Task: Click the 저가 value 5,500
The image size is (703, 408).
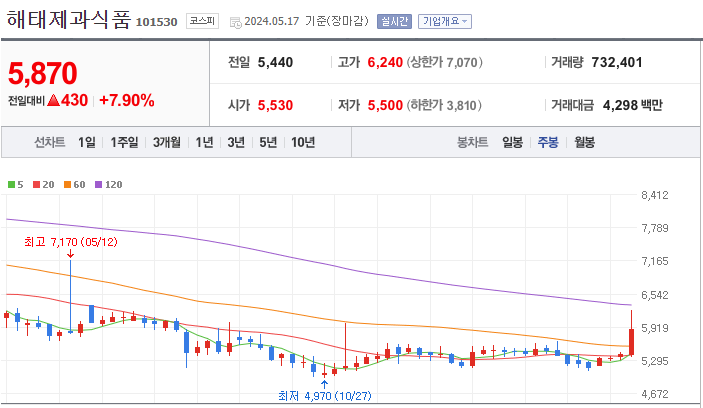Action: 385,105
